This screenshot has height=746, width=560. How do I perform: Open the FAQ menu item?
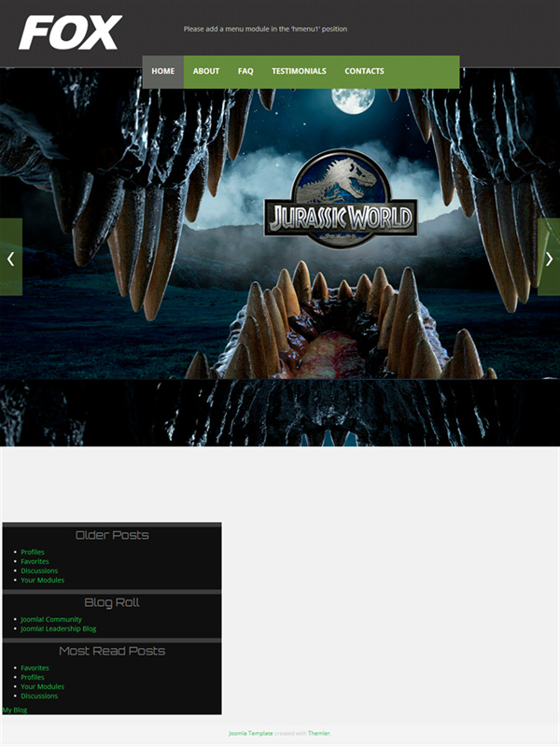click(245, 71)
